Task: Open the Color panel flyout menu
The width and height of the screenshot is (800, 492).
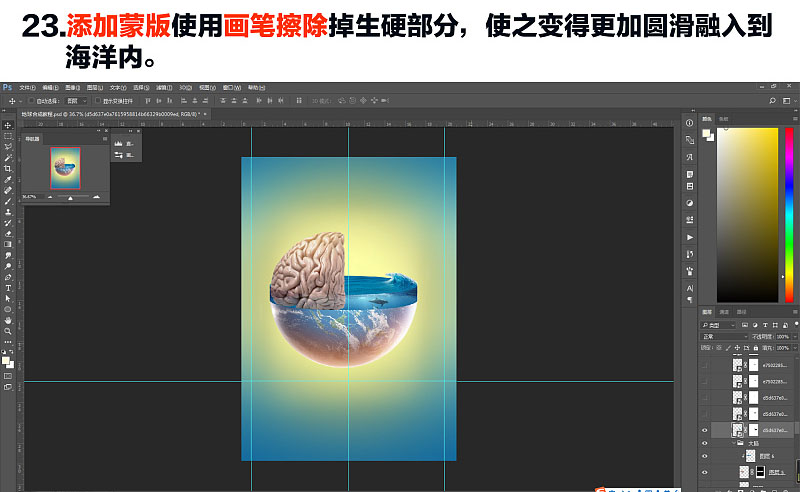Action: pos(795,118)
